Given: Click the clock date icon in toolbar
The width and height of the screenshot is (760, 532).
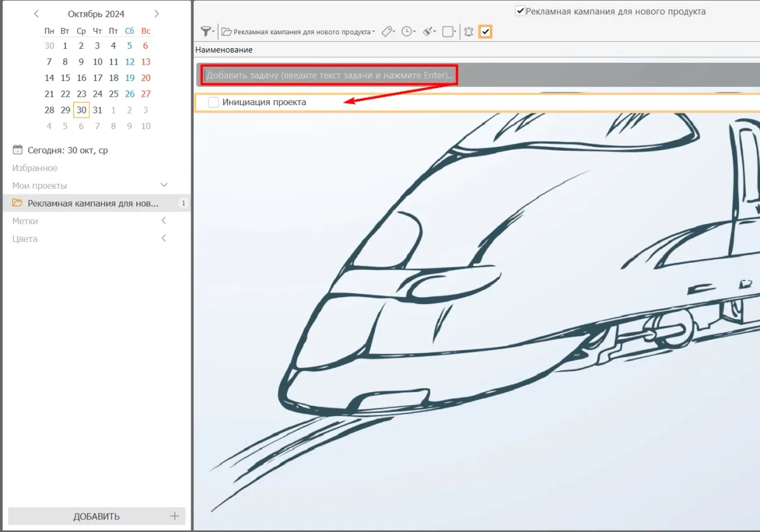Looking at the screenshot, I should (407, 32).
